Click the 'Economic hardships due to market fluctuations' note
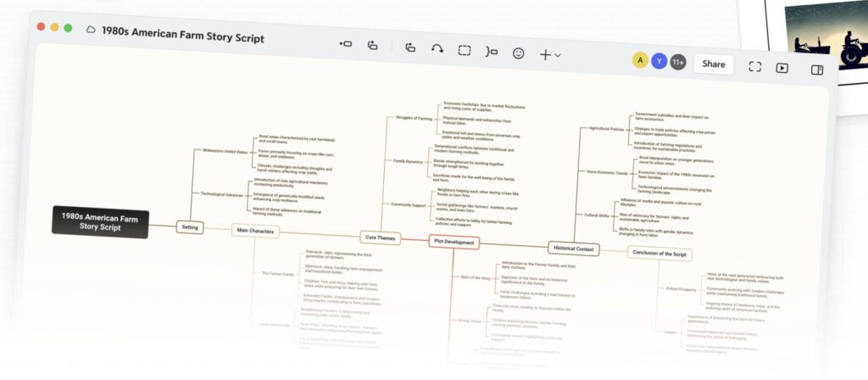The image size is (868, 380). click(484, 106)
